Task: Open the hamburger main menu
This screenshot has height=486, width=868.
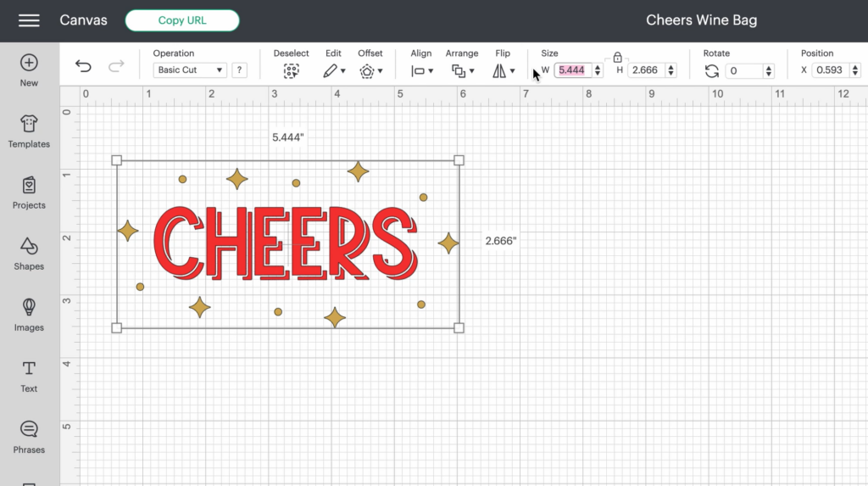Action: click(x=29, y=20)
